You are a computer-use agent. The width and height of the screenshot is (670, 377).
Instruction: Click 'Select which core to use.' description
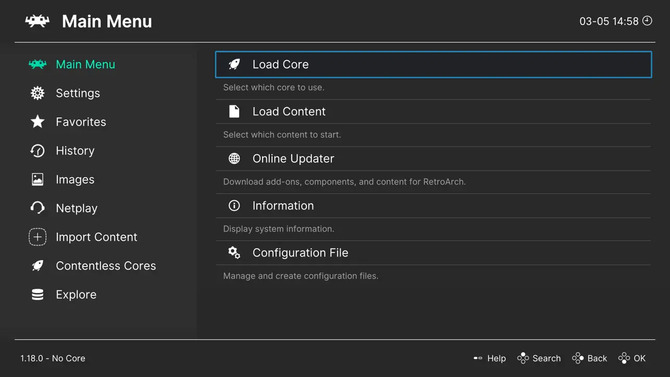pyautogui.click(x=274, y=88)
